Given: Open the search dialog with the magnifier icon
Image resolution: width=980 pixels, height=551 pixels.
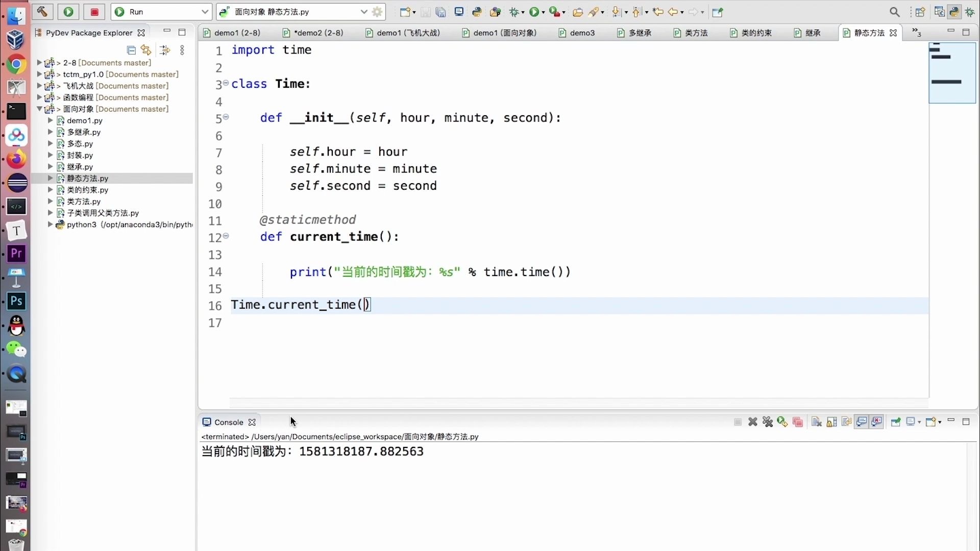Looking at the screenshot, I should [x=895, y=11].
